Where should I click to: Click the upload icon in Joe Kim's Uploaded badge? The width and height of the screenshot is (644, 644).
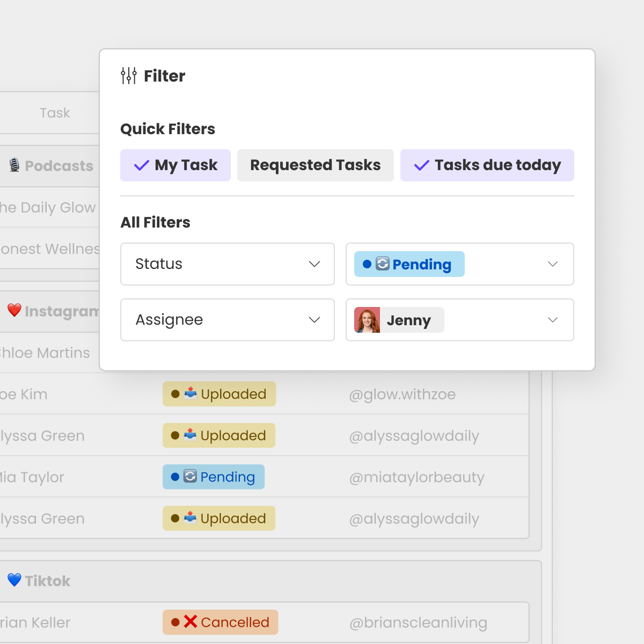tap(192, 393)
